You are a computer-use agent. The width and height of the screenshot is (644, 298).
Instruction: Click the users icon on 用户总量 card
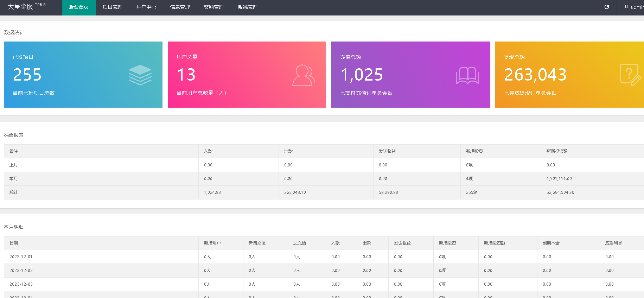[304, 75]
